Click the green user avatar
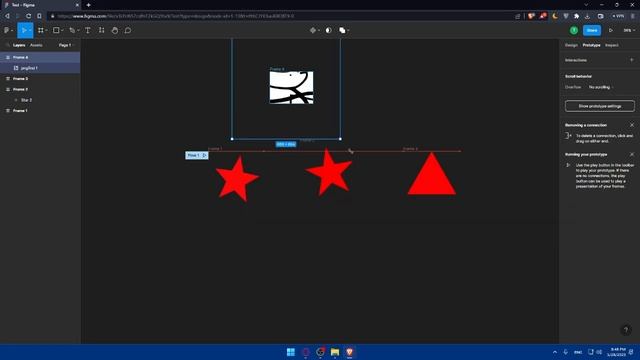Viewport: 640px width, 360px height. pyautogui.click(x=574, y=30)
